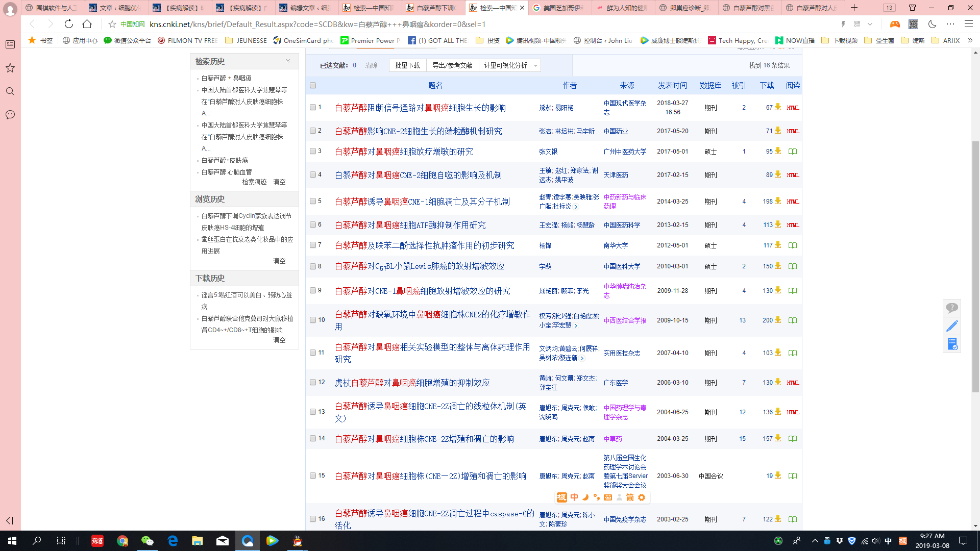Click the page vertical scrollbar thumb

coord(975,266)
